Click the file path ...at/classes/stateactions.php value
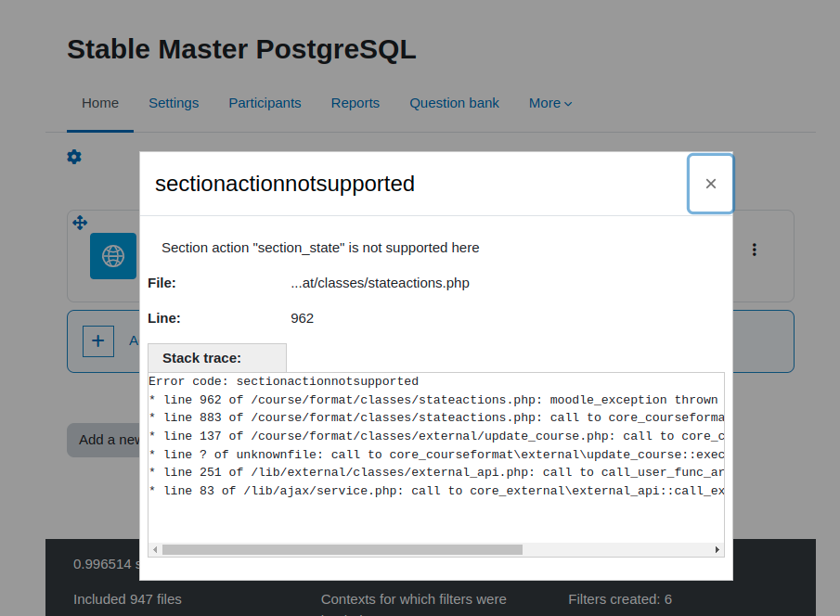Screen dimensions: 840x616 [x=380, y=283]
